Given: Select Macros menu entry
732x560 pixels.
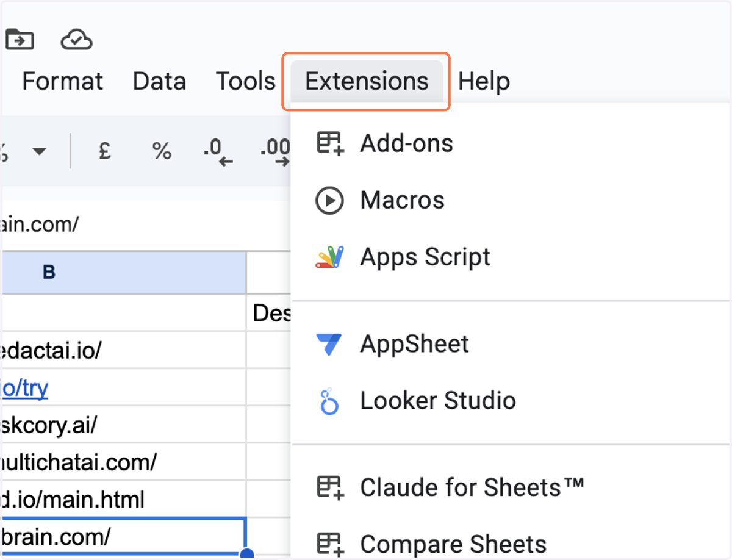Looking at the screenshot, I should [511, 200].
